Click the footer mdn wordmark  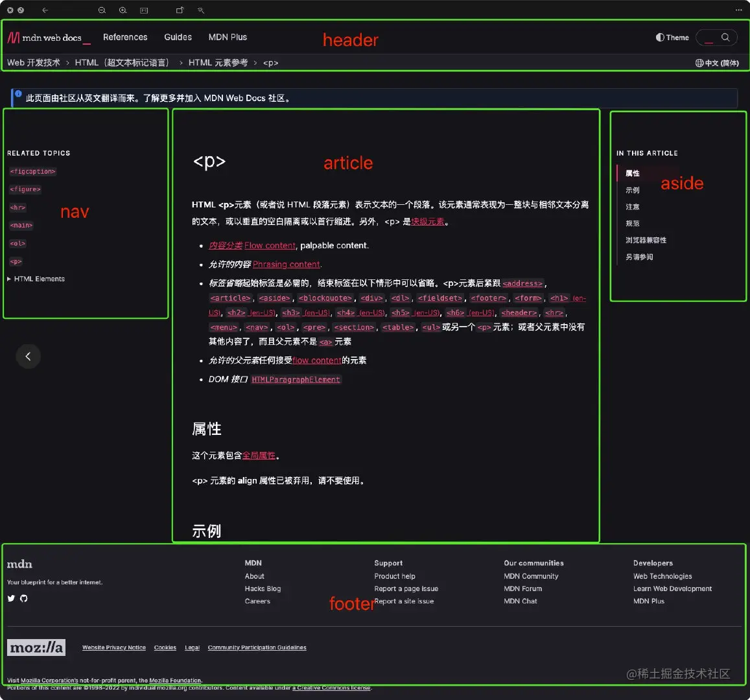pos(19,564)
